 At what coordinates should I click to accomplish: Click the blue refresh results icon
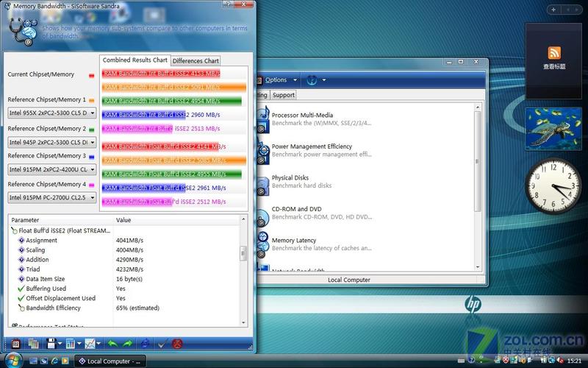click(145, 344)
